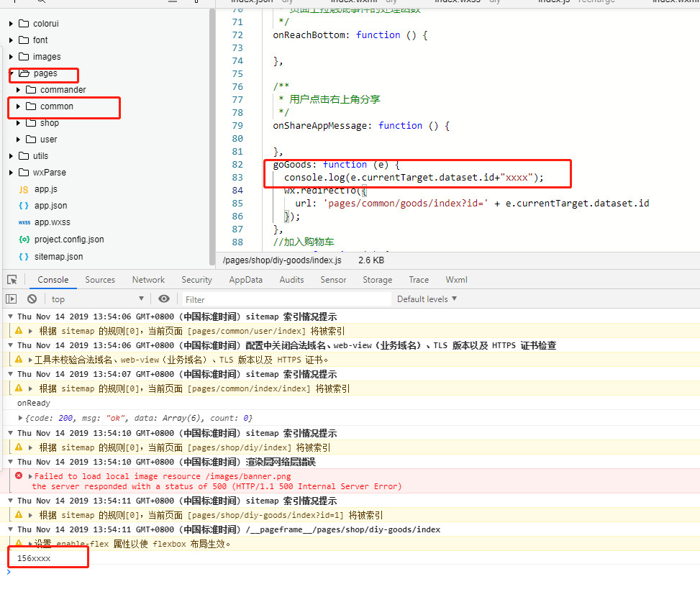Click the //加入购物车 comment line
The height and width of the screenshot is (592, 700).
tap(304, 242)
